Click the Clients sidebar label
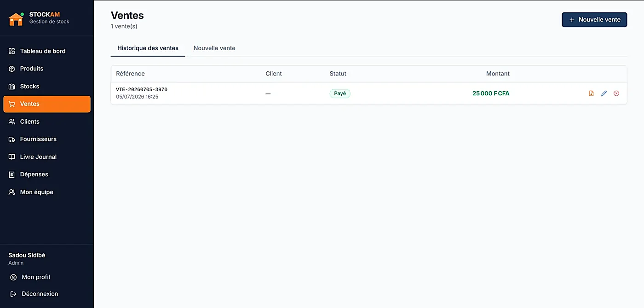This screenshot has height=308, width=644. tap(30, 122)
